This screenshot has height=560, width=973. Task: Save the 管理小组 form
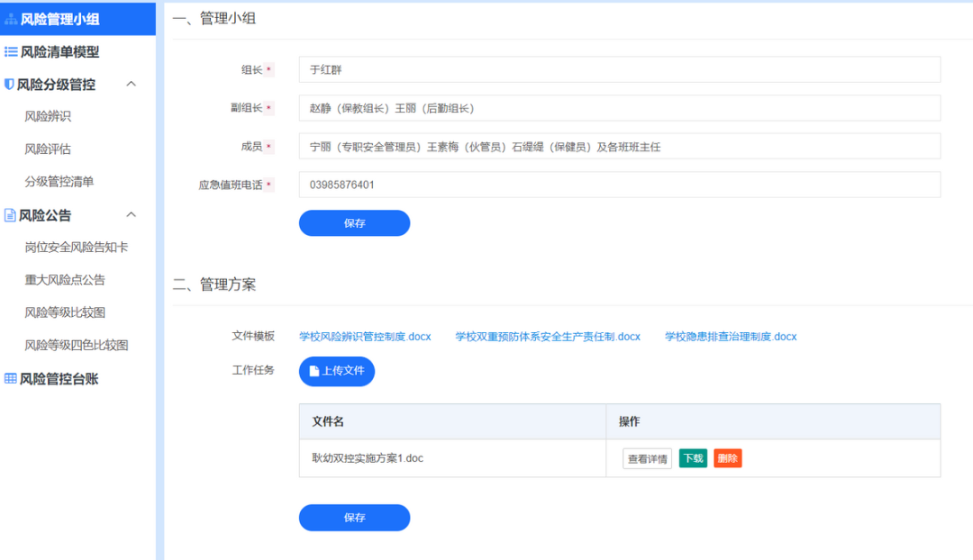pyautogui.click(x=354, y=222)
